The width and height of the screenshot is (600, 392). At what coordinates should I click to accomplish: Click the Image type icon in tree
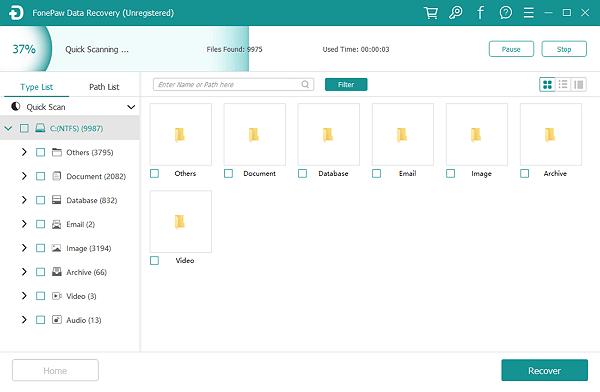[57, 248]
